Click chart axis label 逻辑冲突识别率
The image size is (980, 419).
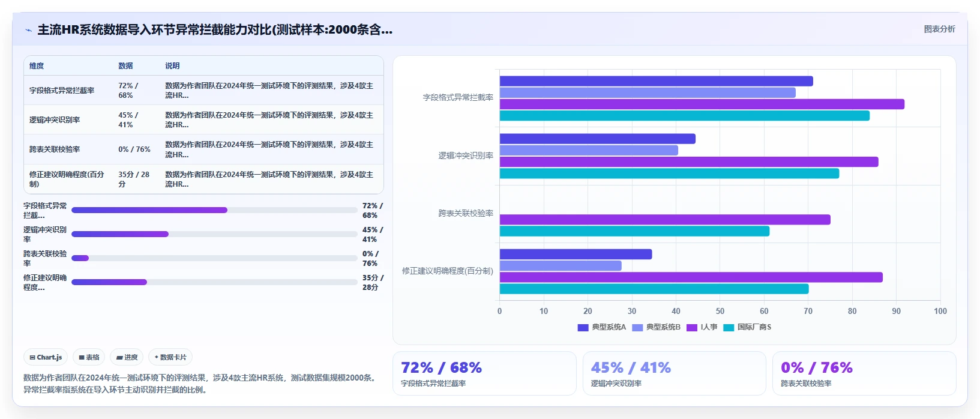pos(466,155)
